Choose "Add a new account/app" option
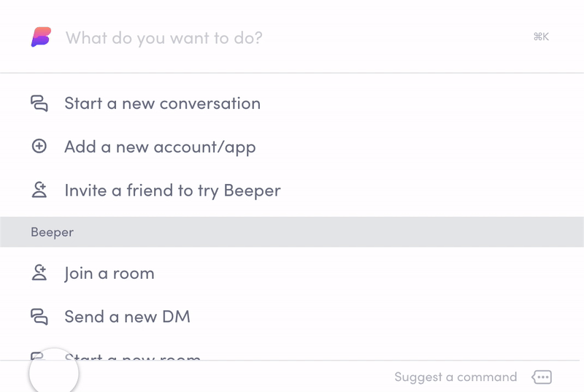This screenshot has width=584, height=392. coord(160,147)
